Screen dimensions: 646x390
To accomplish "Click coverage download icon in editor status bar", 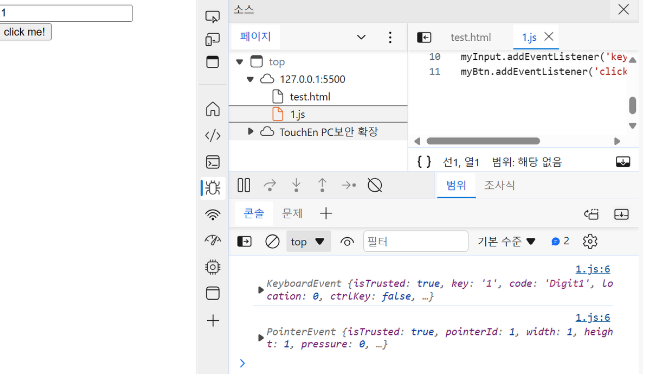I will coord(623,162).
